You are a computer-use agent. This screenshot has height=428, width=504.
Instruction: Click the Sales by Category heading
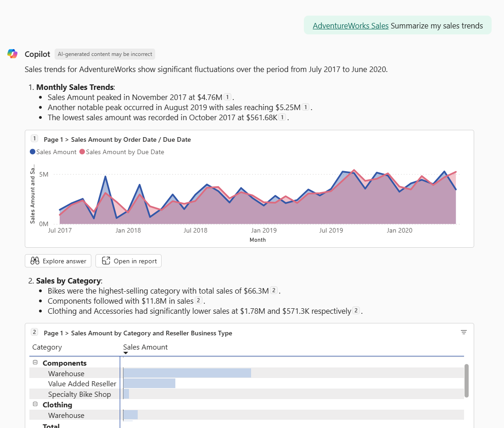point(68,280)
